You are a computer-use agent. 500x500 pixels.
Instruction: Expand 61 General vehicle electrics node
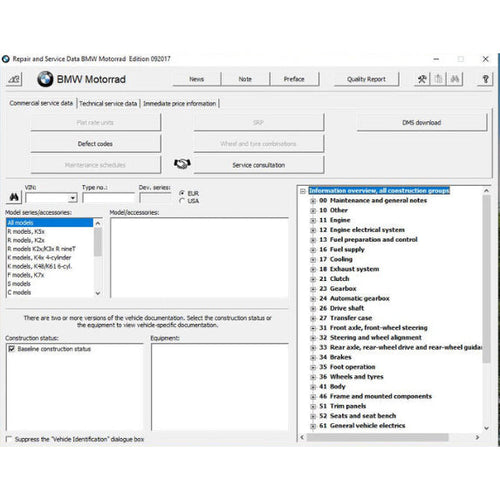tap(313, 426)
